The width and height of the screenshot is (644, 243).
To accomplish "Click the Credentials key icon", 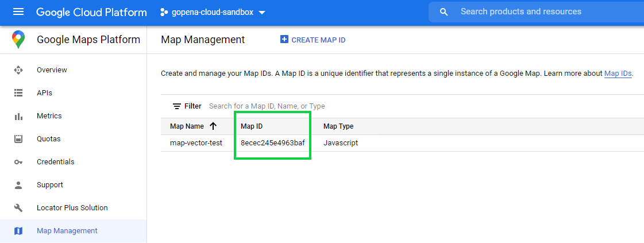I will click(x=18, y=162).
